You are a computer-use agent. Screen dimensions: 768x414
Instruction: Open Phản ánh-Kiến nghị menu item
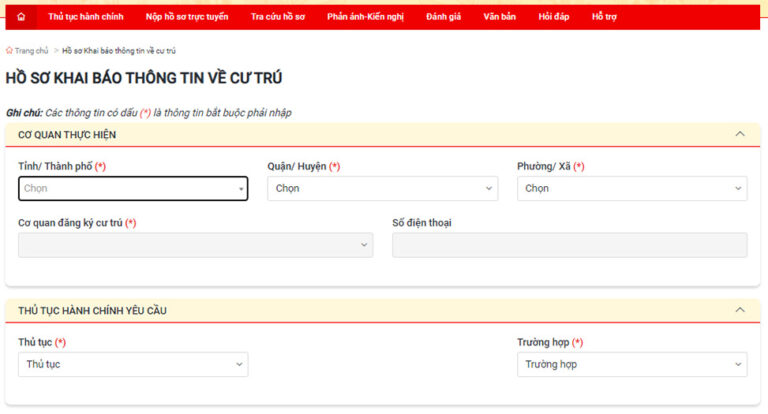(365, 17)
